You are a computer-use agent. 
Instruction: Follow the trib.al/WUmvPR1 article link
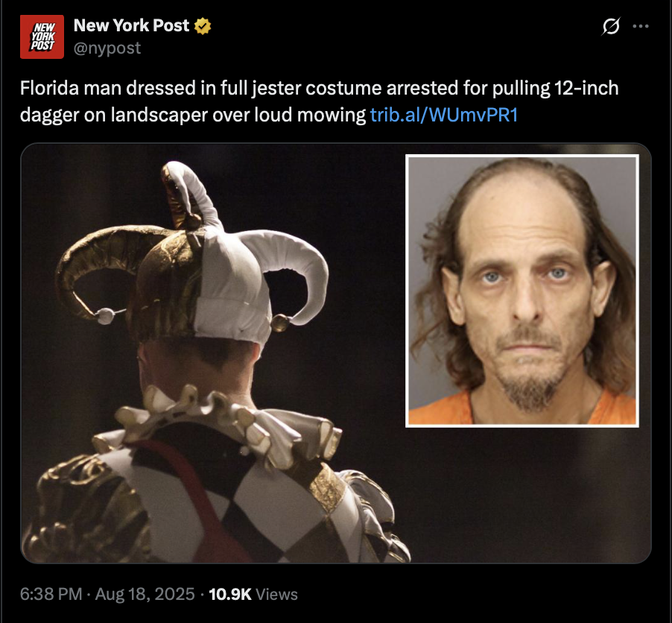pyautogui.click(x=444, y=115)
